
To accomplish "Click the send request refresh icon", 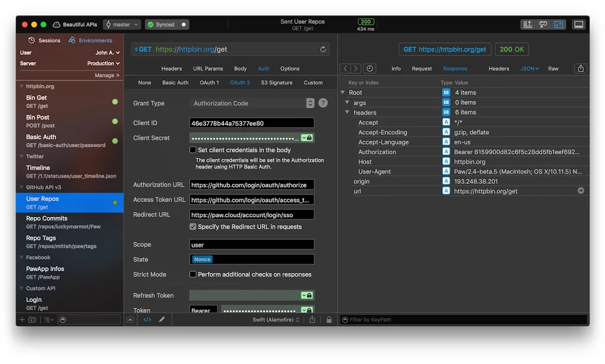I will pos(323,50).
